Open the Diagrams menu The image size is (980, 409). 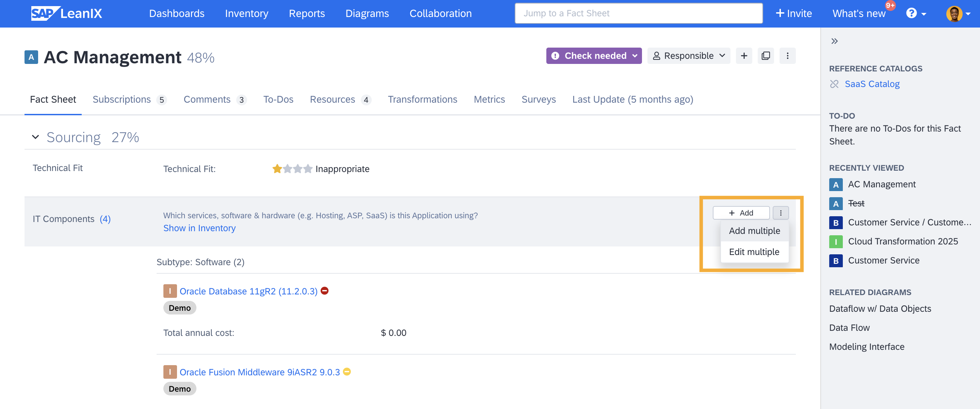coord(367,13)
